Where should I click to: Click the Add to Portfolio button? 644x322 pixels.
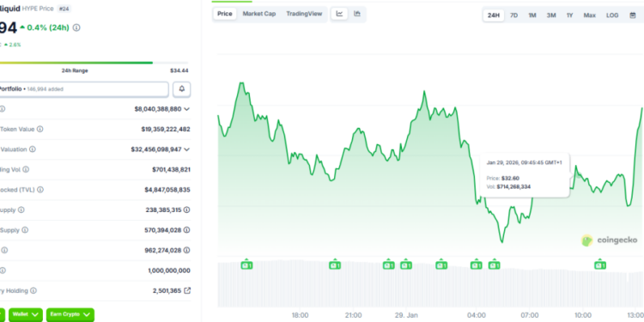coord(84,89)
